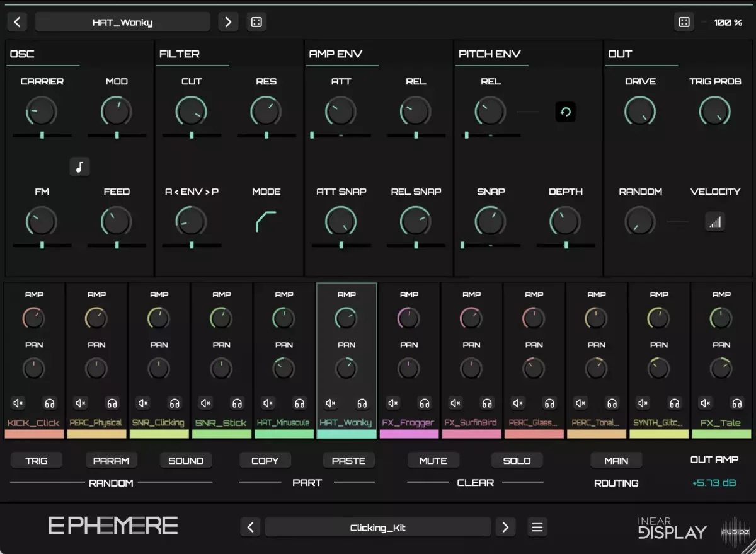Mute HAT_Wonky channel speaker icon
Viewport: 756px width, 554px height.
tap(330, 403)
